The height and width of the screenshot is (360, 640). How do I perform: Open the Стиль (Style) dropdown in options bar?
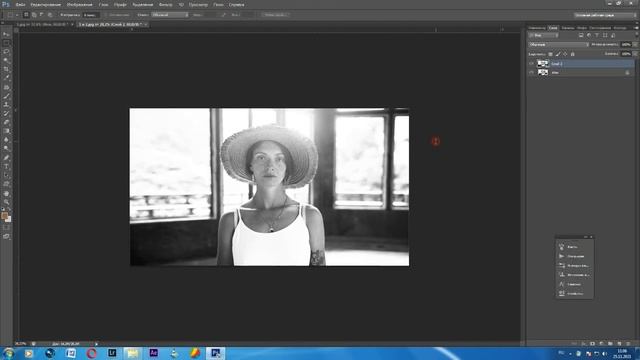click(170, 15)
